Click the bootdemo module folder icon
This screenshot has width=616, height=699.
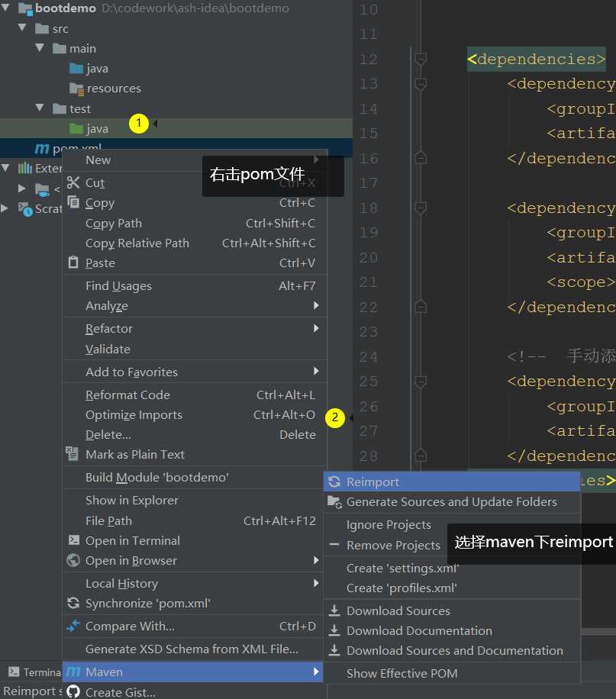click(25, 8)
